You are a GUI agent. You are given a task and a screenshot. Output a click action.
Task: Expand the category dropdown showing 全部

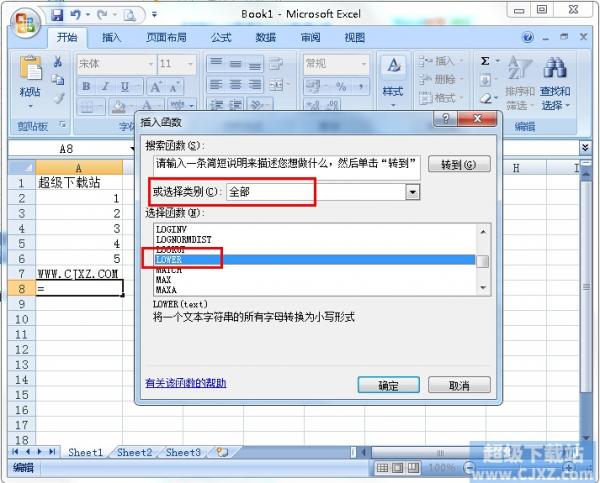(411, 191)
